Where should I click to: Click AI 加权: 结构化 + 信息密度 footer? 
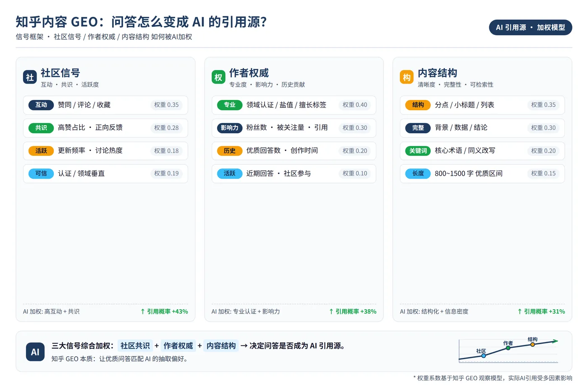[434, 311]
